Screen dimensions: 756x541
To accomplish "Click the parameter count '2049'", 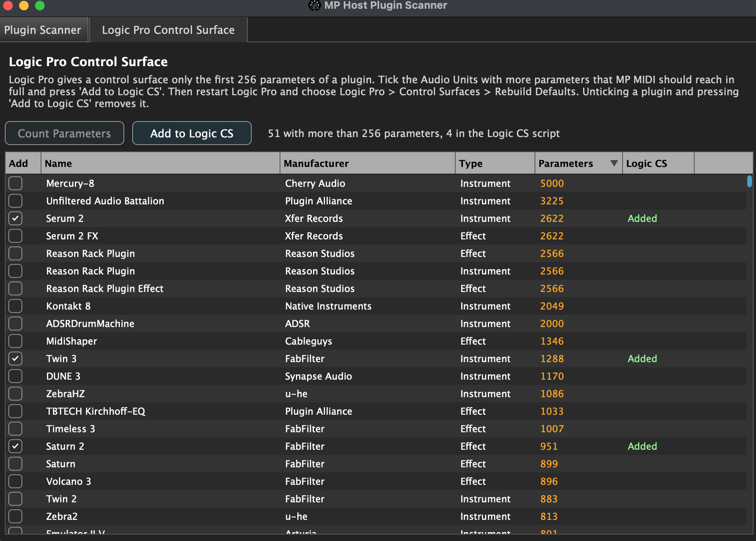I will coord(552,306).
